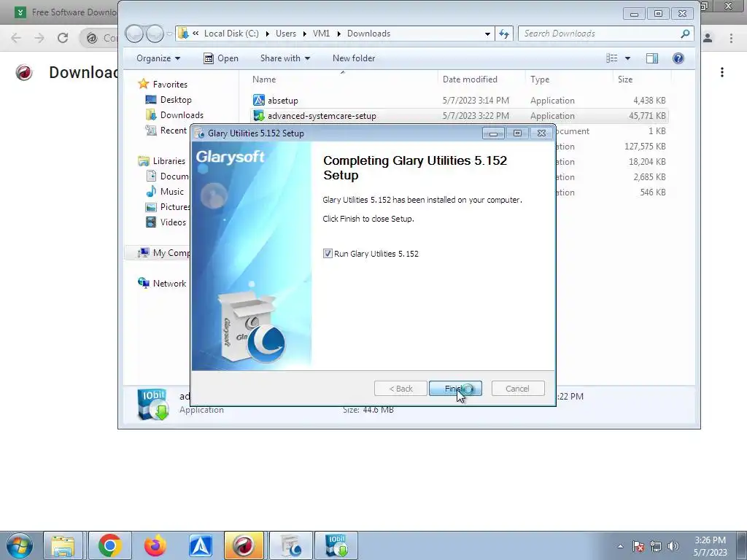Click Users in the address breadcrumb
This screenshot has width=747, height=560.
286,34
